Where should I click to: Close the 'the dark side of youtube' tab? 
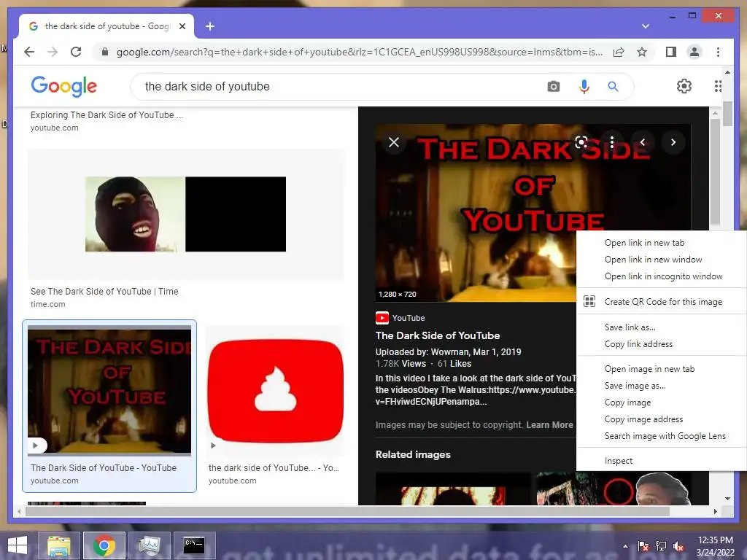(182, 26)
